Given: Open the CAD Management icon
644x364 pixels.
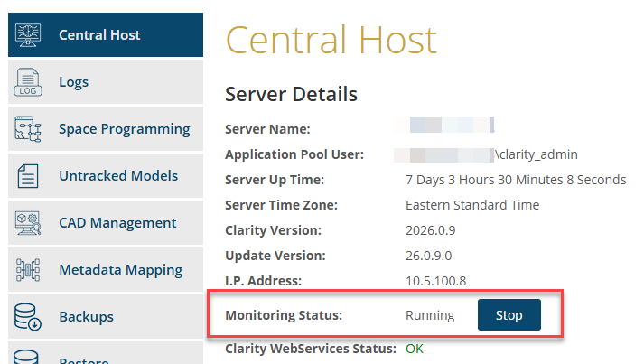Looking at the screenshot, I should click(29, 223).
